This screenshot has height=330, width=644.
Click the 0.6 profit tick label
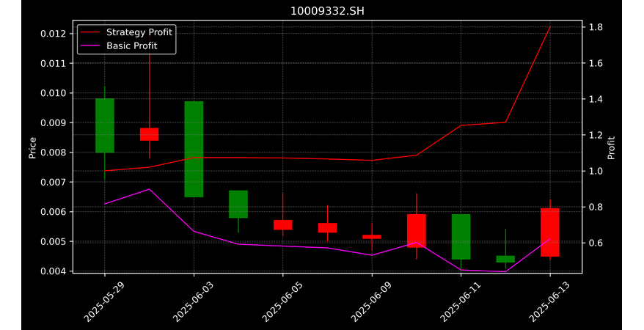(594, 243)
